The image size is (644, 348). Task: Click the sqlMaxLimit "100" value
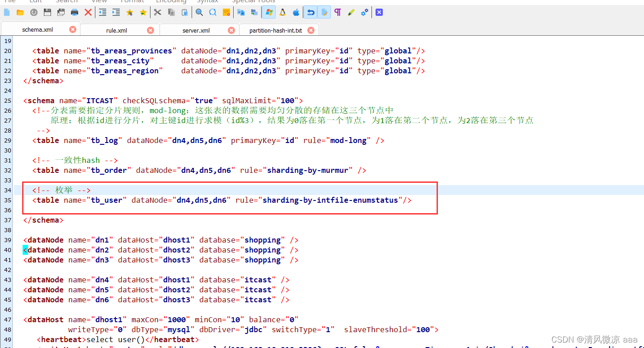tap(287, 100)
